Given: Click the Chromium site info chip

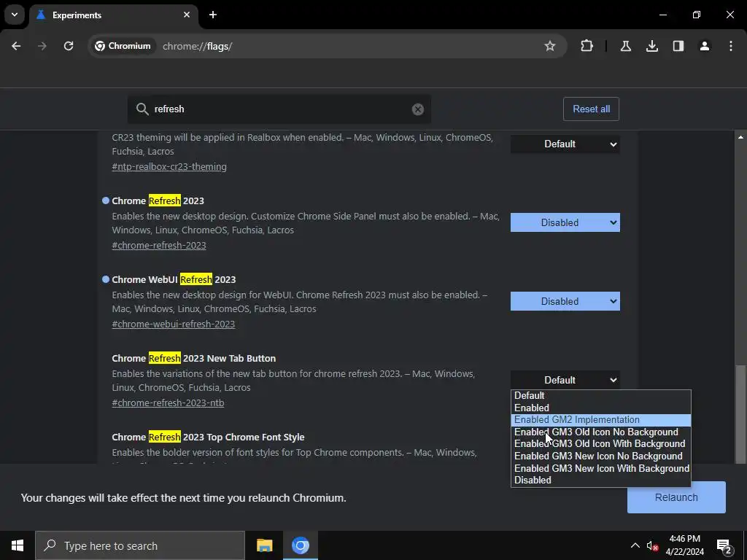Looking at the screenshot, I should tap(123, 46).
